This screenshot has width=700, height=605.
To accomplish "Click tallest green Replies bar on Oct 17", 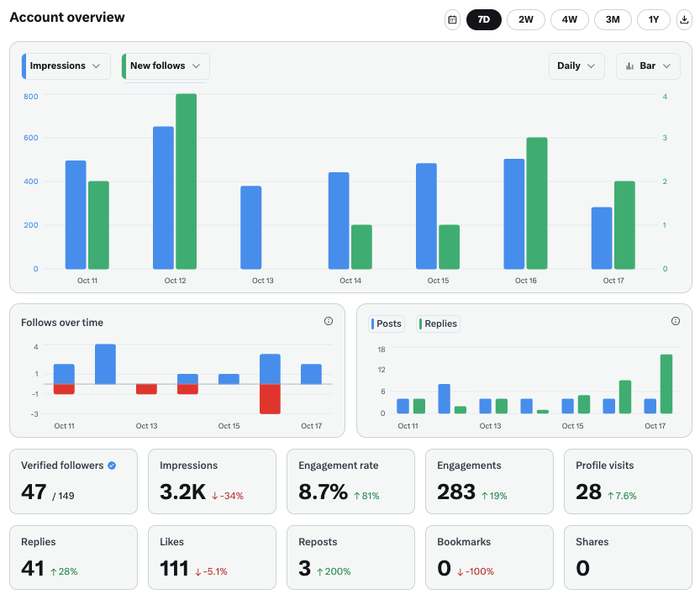I will (666, 384).
